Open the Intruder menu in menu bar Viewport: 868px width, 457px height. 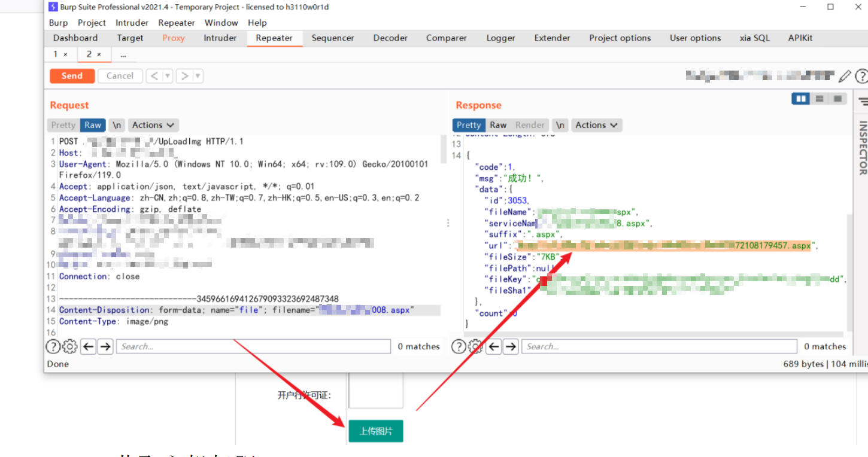pyautogui.click(x=132, y=23)
